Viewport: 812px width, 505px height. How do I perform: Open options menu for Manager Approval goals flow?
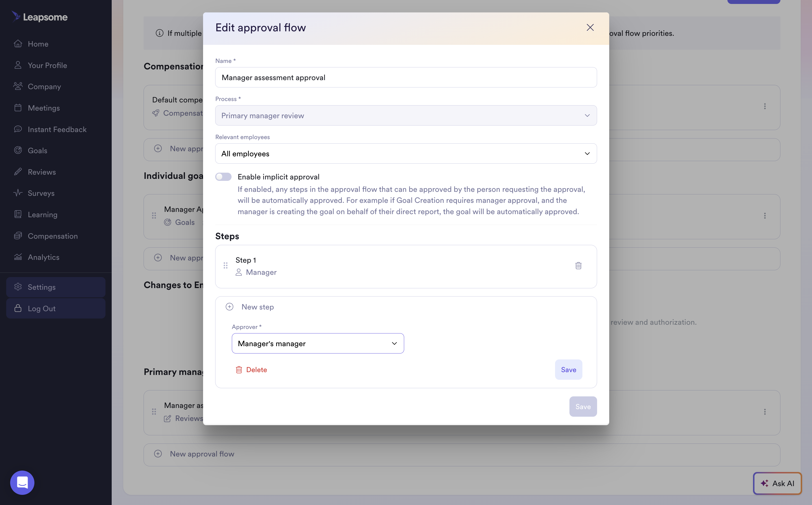click(765, 216)
